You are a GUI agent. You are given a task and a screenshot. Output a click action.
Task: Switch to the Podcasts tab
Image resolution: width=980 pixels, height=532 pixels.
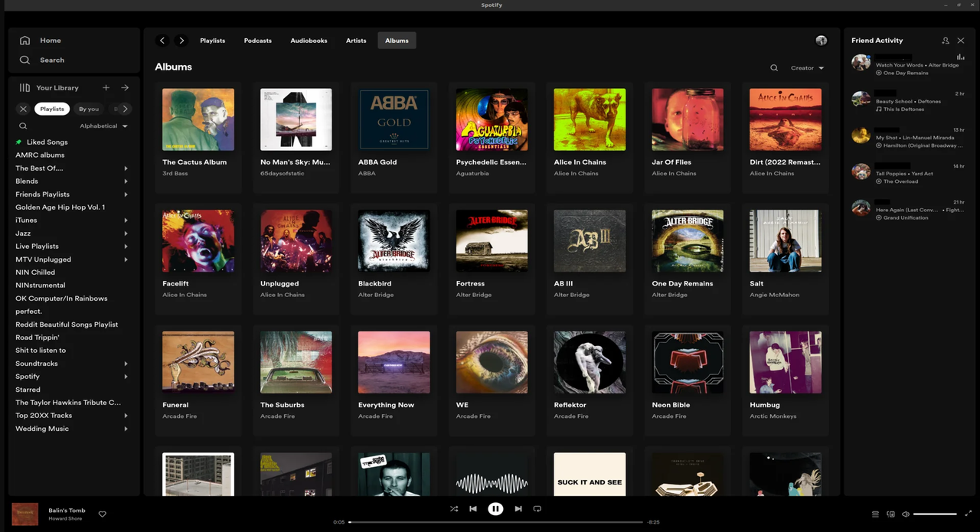point(258,41)
